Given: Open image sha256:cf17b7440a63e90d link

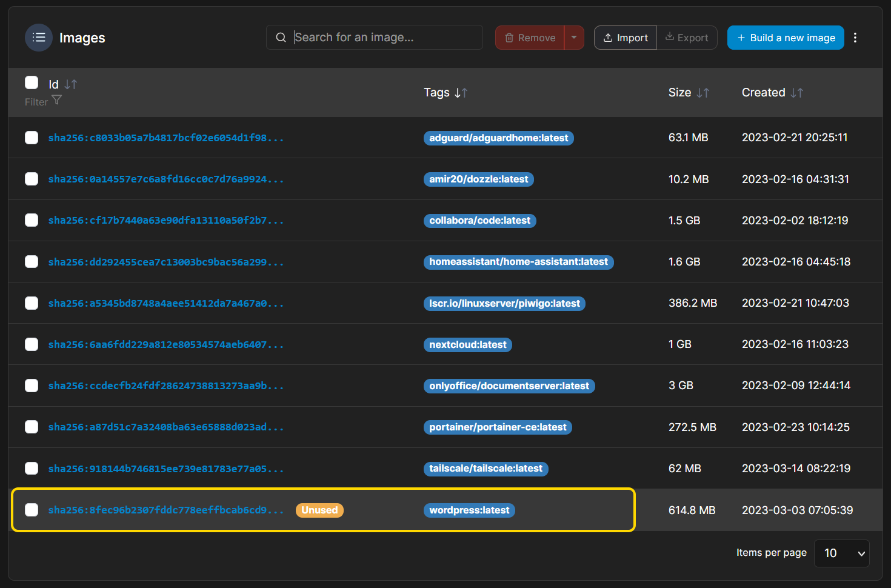Looking at the screenshot, I should click(x=166, y=220).
